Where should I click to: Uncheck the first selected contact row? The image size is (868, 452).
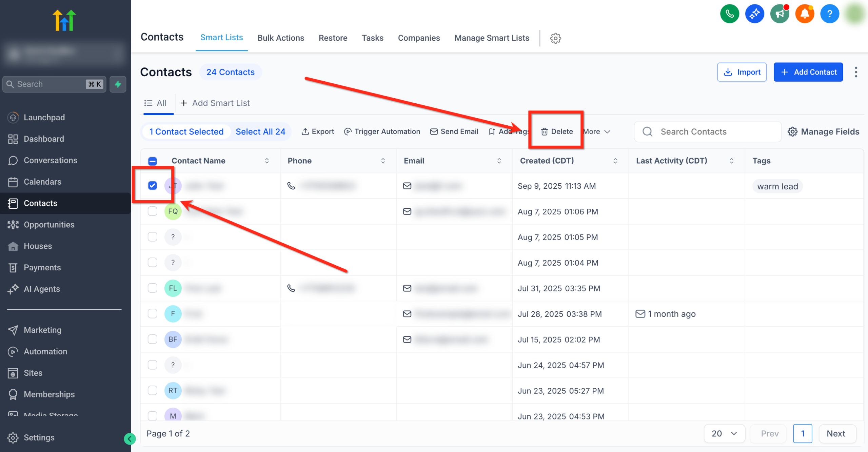coord(153,186)
